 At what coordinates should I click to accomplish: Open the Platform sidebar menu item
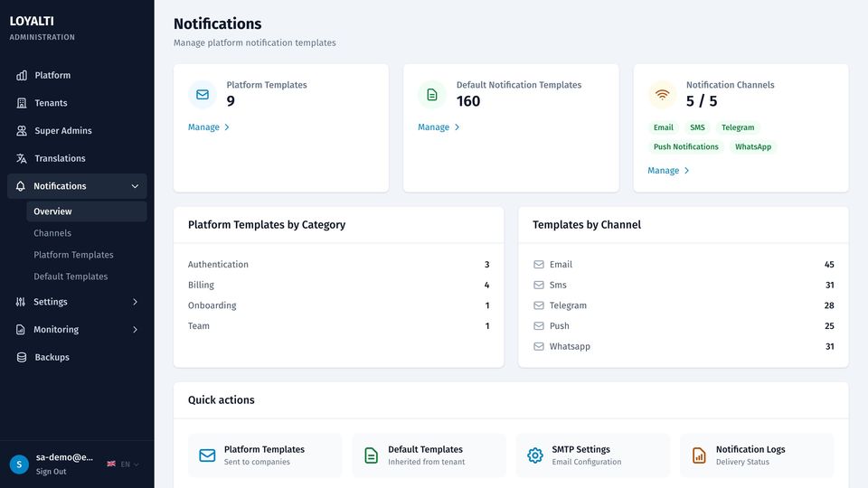(x=77, y=75)
